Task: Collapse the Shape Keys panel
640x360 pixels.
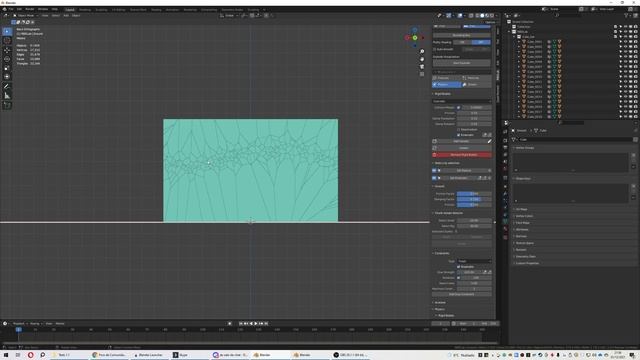Action: pos(523,178)
